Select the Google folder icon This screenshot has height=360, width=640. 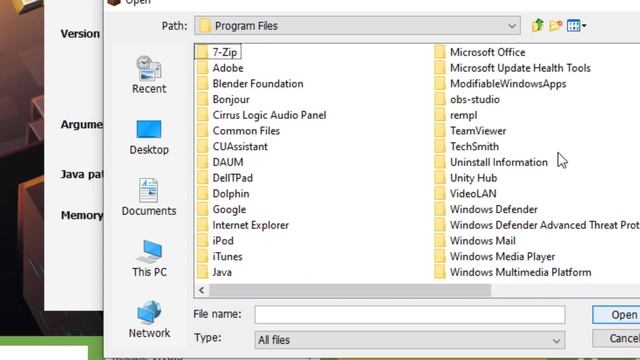[x=202, y=209]
